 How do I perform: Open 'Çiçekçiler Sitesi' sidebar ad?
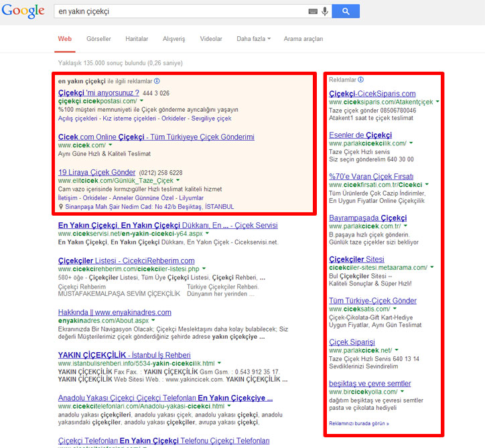(356, 259)
